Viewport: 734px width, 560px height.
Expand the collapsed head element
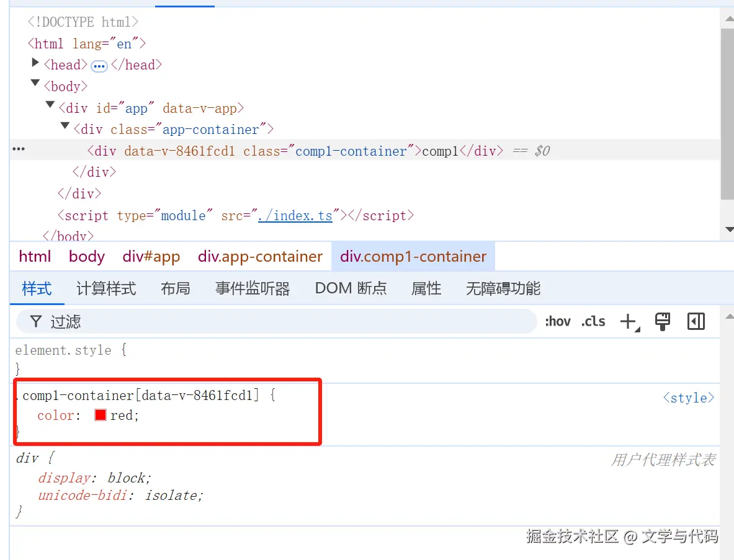coord(35,62)
